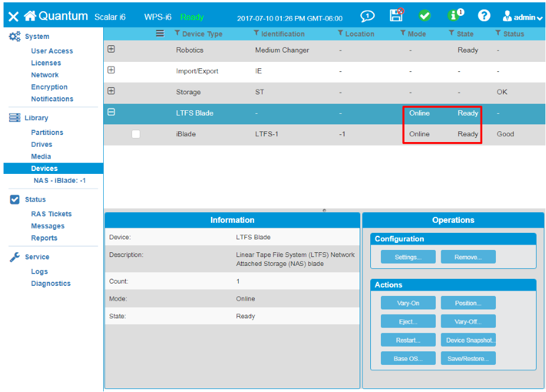
Task: Click the Base OS... button
Action: coord(408,358)
